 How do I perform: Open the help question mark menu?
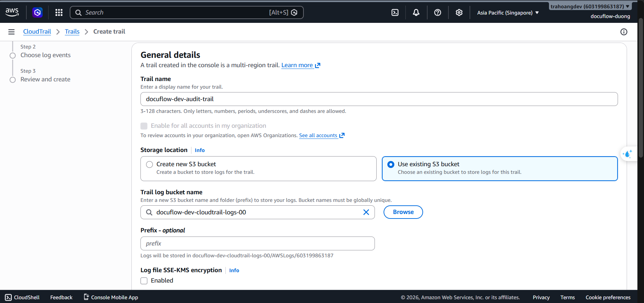438,12
